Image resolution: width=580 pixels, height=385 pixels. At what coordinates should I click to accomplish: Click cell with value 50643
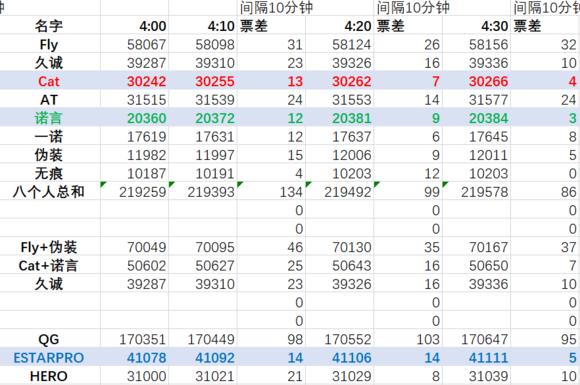(340, 266)
